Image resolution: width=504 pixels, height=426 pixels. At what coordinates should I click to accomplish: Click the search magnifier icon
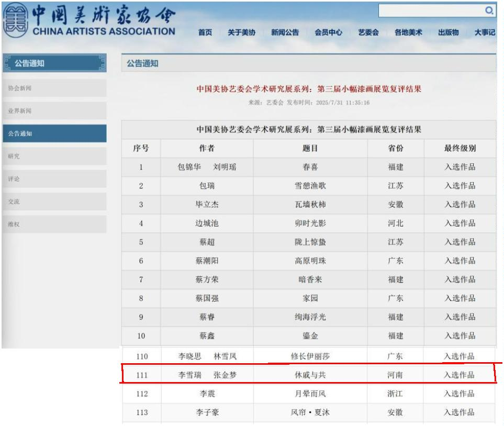(x=489, y=10)
